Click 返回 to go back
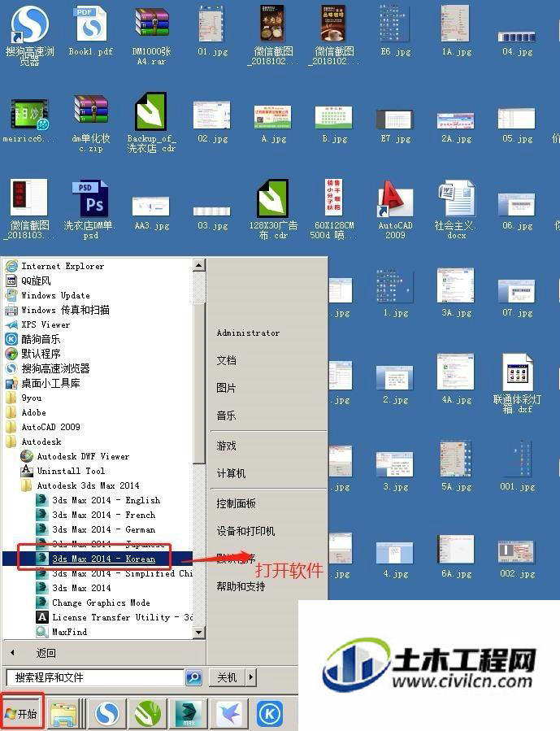 [46, 653]
